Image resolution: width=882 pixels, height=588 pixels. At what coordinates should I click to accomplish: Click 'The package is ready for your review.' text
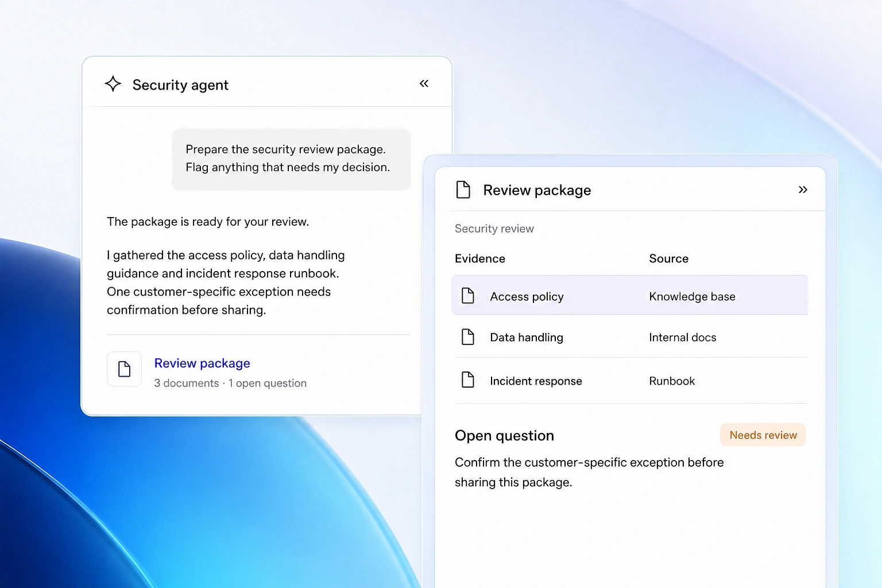(x=208, y=222)
